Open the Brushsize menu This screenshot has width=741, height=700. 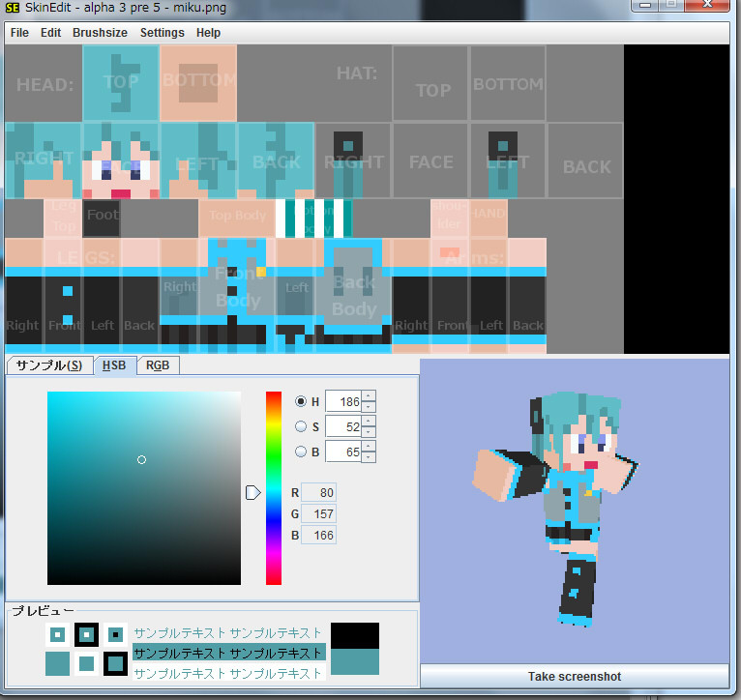[100, 33]
